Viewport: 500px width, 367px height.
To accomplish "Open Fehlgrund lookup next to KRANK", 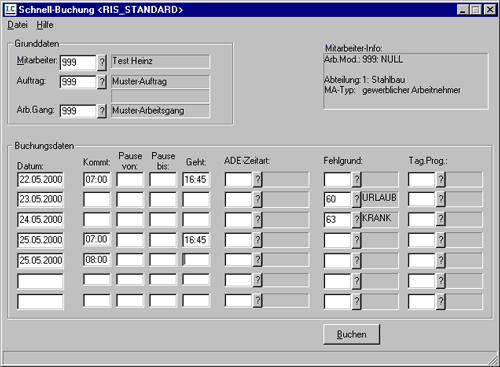I will [x=356, y=220].
